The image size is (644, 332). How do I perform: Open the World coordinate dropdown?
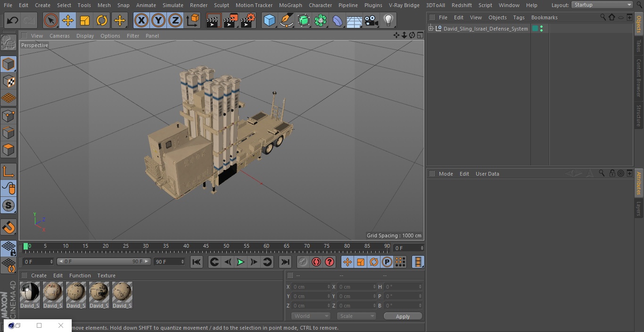pyautogui.click(x=311, y=316)
